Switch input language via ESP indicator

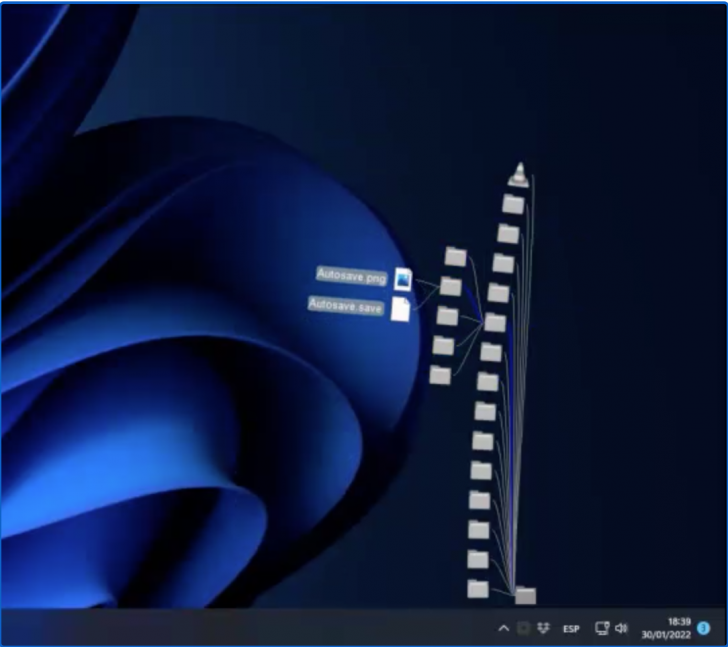pyautogui.click(x=571, y=629)
